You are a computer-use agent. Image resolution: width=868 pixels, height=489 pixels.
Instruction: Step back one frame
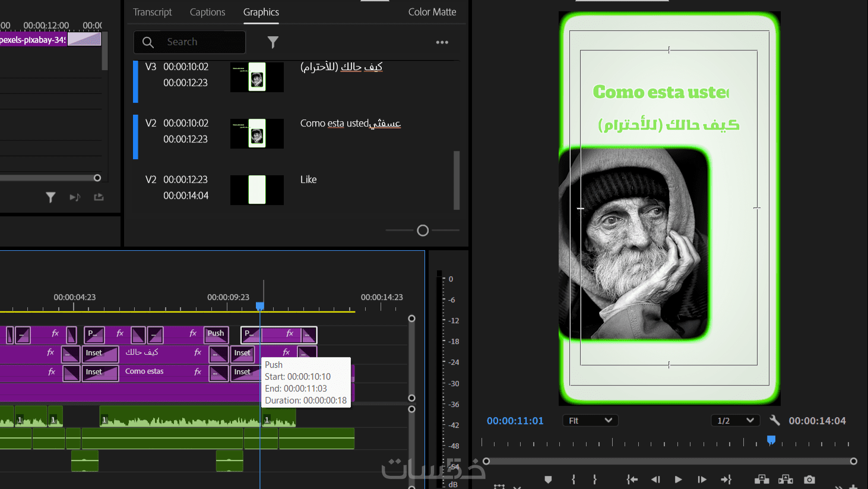[x=655, y=479]
